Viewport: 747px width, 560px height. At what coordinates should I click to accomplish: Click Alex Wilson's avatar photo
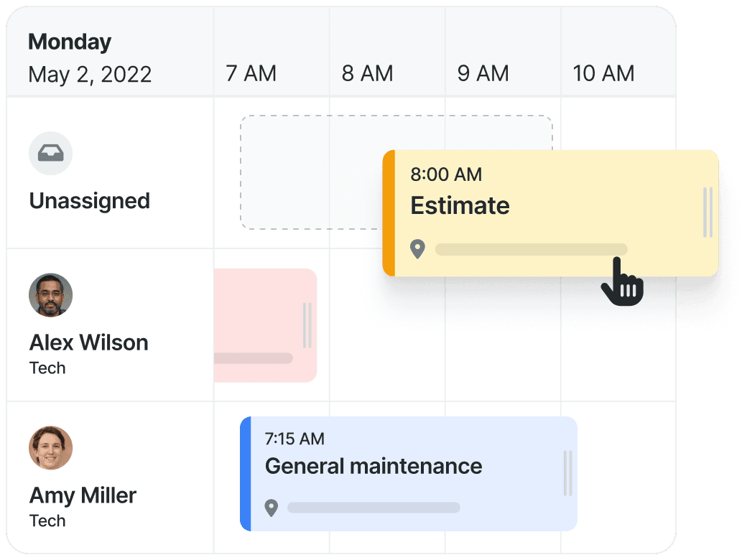(50, 295)
